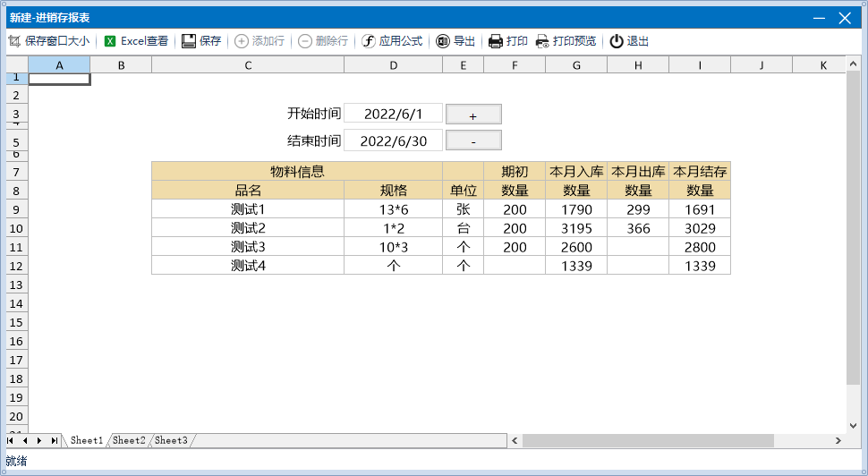Switch to the Sheet3 tab
This screenshot has width=868, height=476.
click(171, 440)
